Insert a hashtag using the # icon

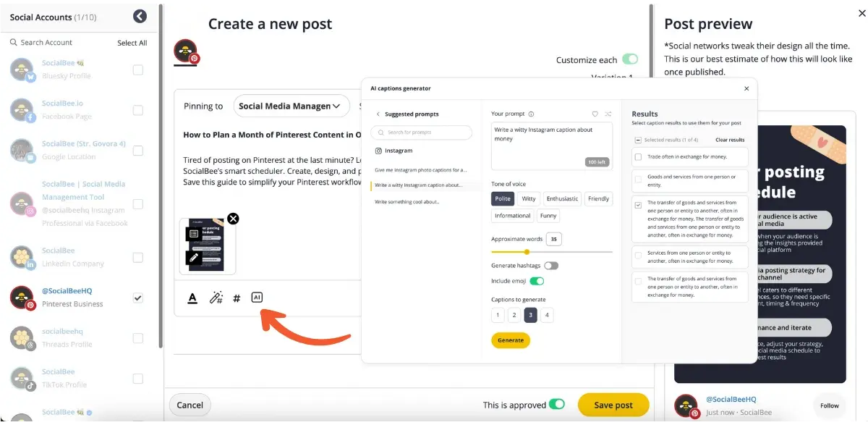pyautogui.click(x=236, y=297)
